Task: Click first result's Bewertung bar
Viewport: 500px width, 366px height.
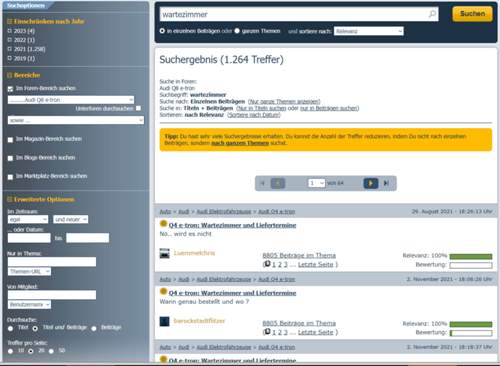Action: point(471,265)
